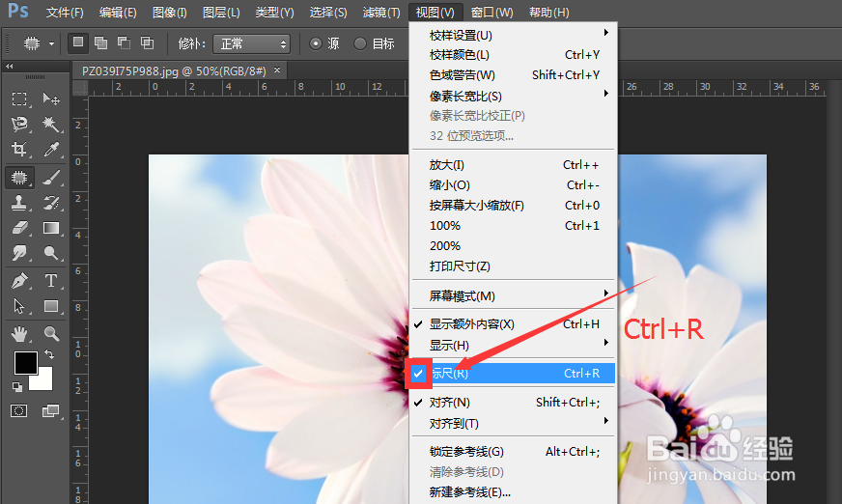
Task: Collapse the toolbox panel double-arrow
Action: pyautogui.click(x=9, y=67)
